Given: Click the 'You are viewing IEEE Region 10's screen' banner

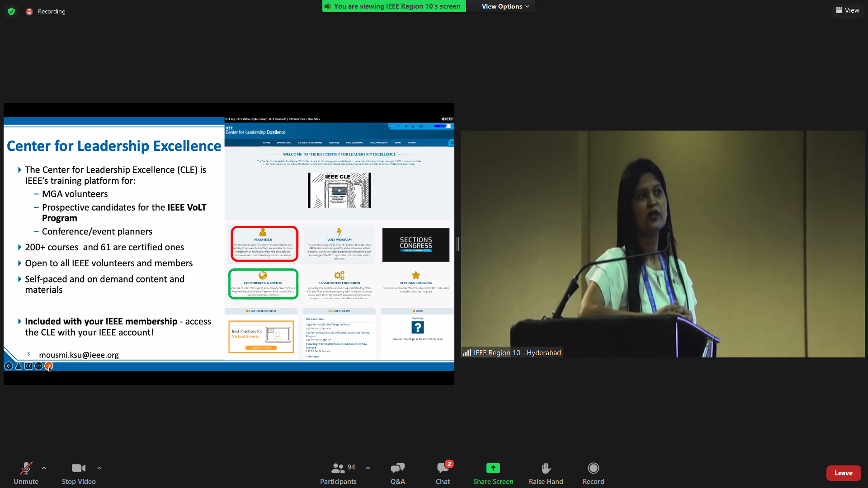Looking at the screenshot, I should (x=394, y=6).
